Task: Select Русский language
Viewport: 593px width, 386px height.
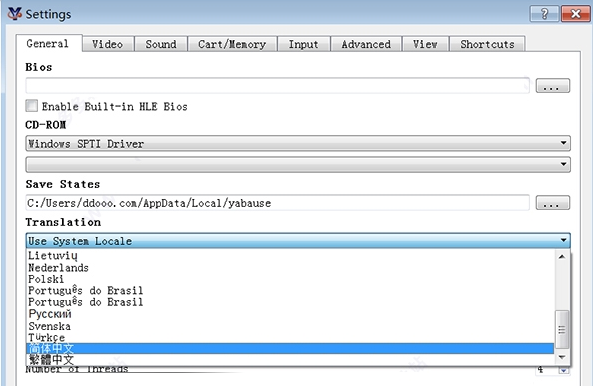Action: tap(290, 314)
